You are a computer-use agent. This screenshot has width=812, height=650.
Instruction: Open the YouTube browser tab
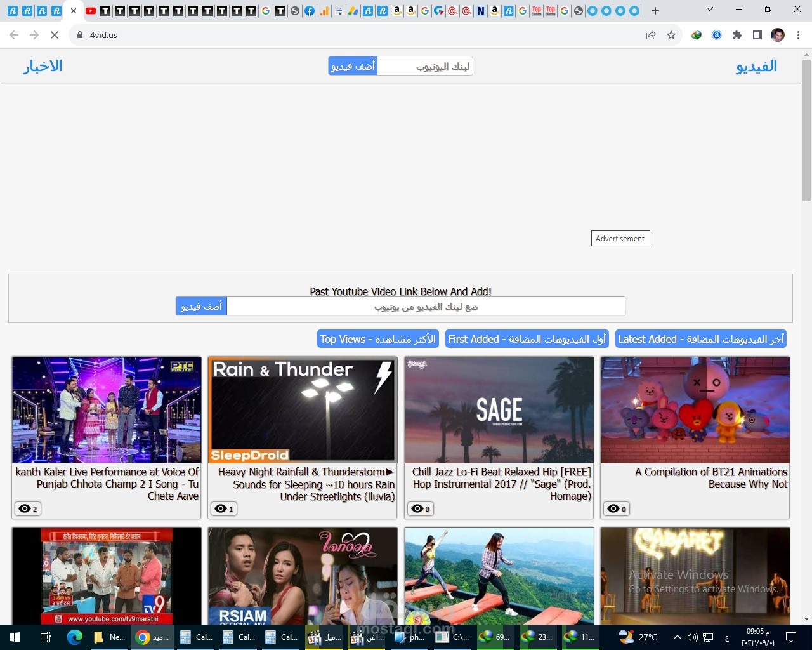pyautogui.click(x=91, y=11)
